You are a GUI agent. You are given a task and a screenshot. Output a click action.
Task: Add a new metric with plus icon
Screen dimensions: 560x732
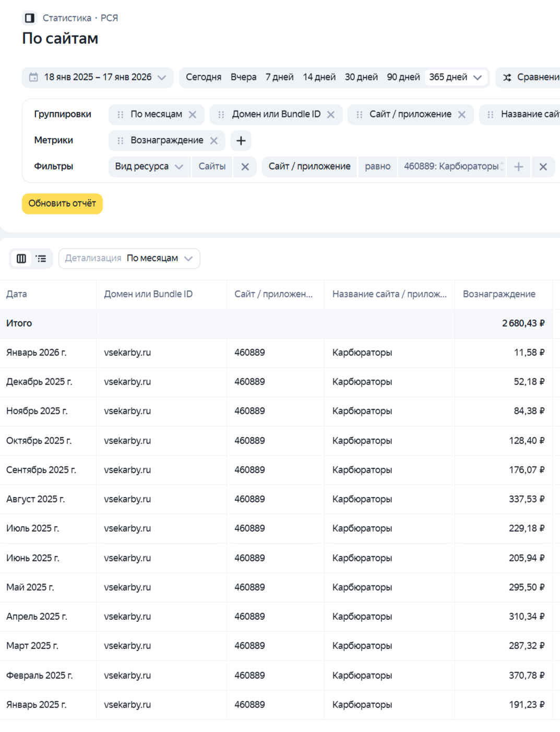click(241, 141)
